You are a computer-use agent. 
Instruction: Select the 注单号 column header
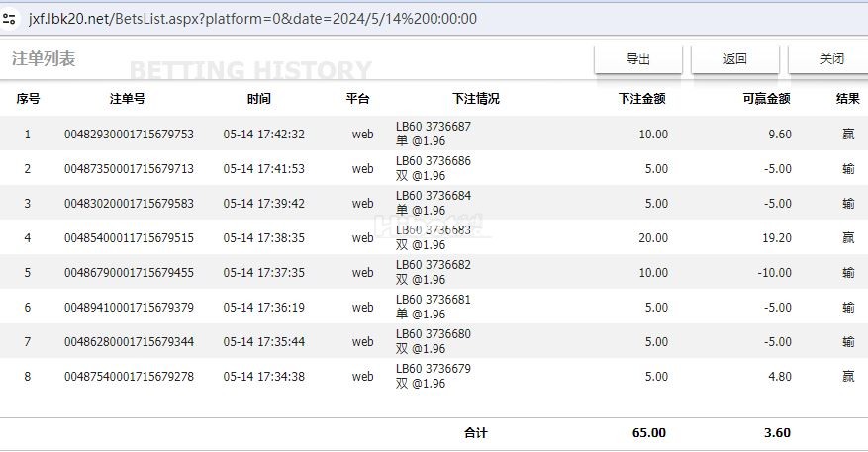point(128,99)
